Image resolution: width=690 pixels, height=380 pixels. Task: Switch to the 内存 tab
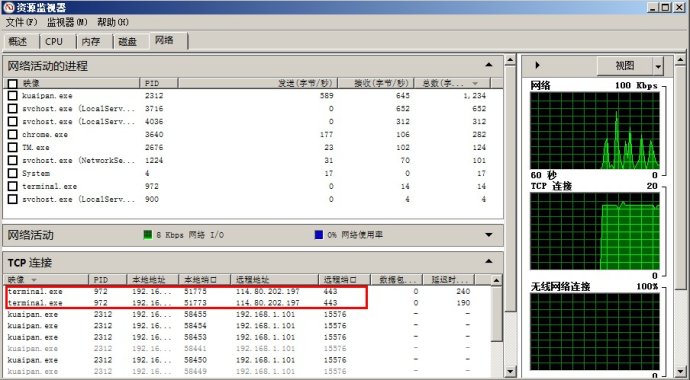[x=91, y=42]
